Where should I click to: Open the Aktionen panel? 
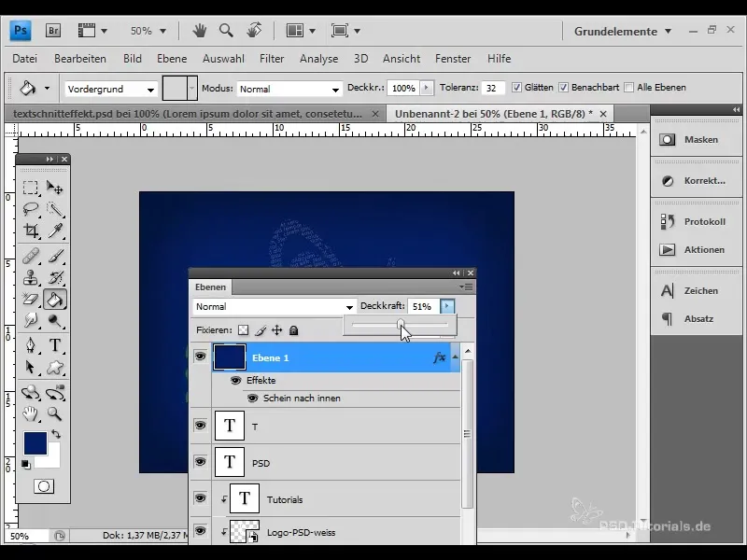coord(694,249)
